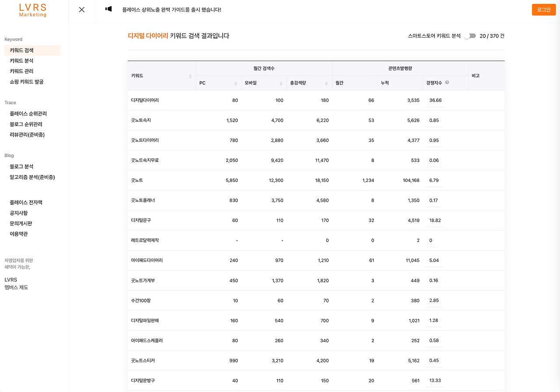Sort results by 총검색량
Image resolution: width=560 pixels, height=392 pixels.
pyautogui.click(x=325, y=83)
